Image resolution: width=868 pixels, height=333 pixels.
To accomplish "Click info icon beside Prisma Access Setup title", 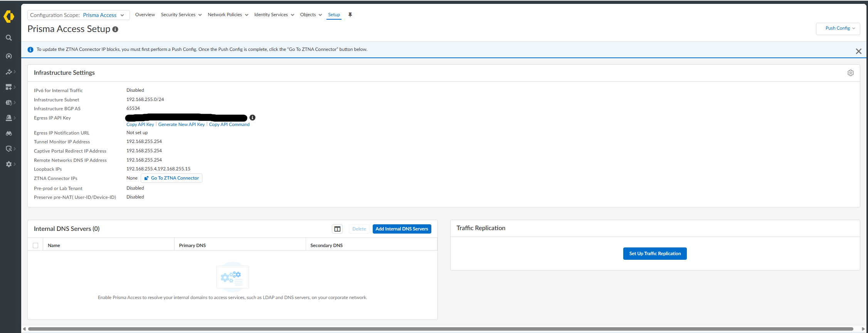I will (115, 29).
